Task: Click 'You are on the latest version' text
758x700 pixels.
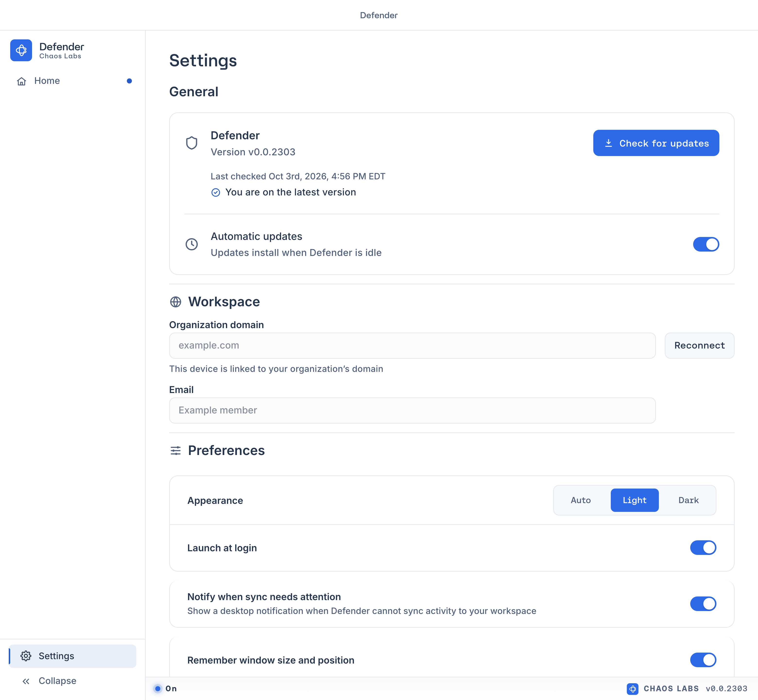Action: tap(290, 192)
